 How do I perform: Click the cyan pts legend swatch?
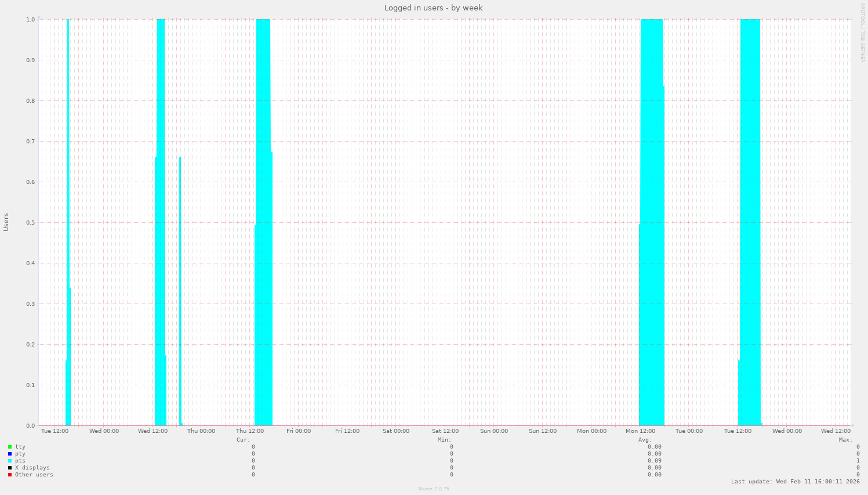[x=10, y=461]
